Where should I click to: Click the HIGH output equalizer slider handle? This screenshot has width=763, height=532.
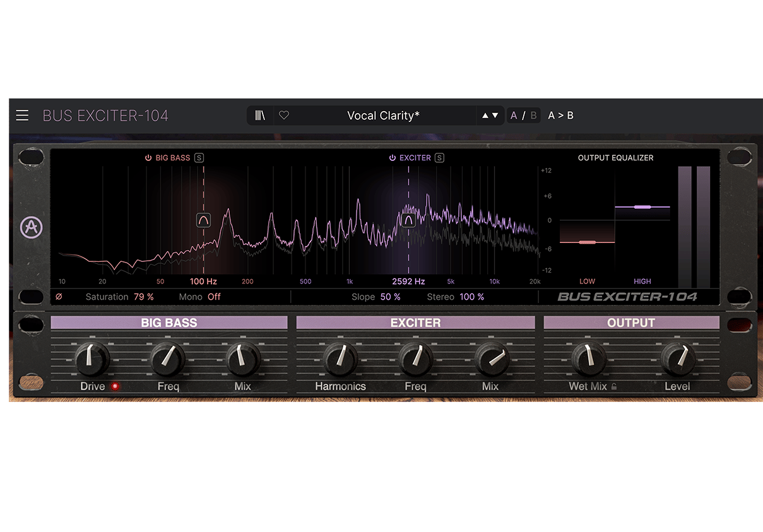[x=642, y=207]
